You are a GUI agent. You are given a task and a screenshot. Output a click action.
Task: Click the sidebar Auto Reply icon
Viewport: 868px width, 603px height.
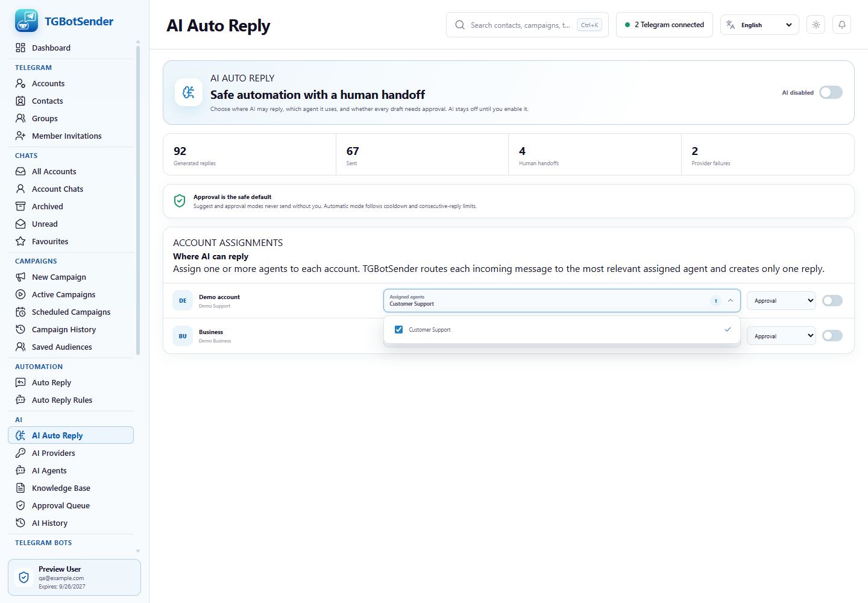20,382
